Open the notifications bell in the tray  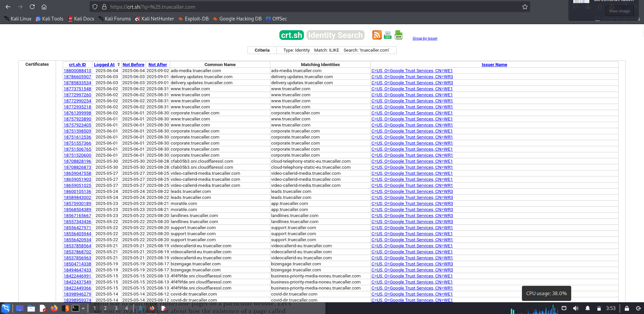click(x=588, y=308)
